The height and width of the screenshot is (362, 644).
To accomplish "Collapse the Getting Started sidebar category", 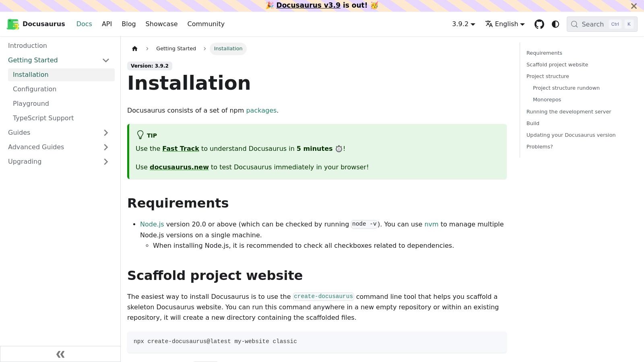I will (x=106, y=60).
